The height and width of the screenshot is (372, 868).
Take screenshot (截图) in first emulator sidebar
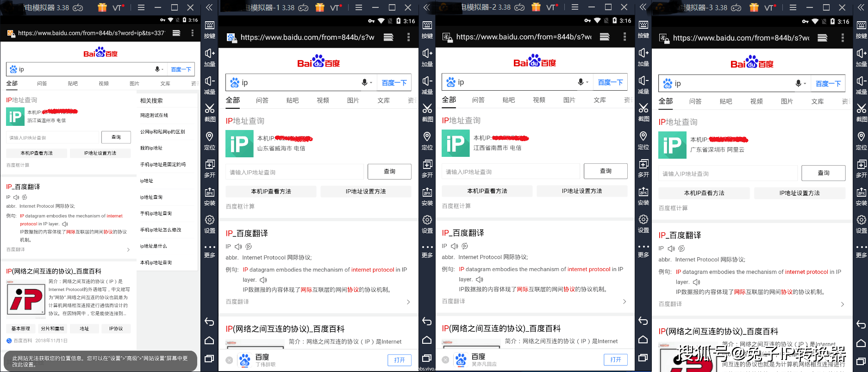click(210, 113)
